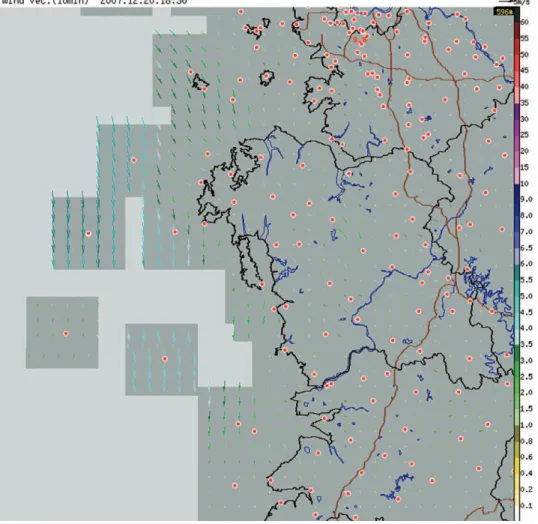Image resolution: width=538 pixels, height=524 pixels.
Task: Pick the olive swatch between 0.8 and 1.0
Action: (x=517, y=433)
